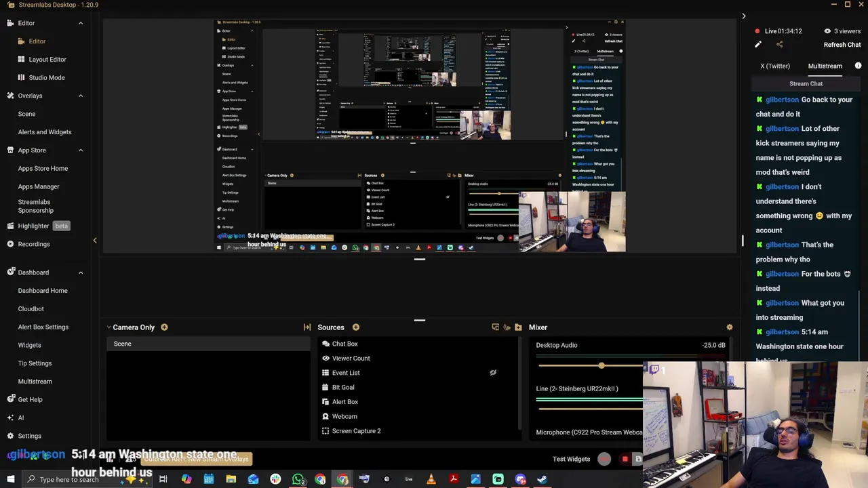
Task: Open Streamlabs Sponsorship page
Action: 35,206
